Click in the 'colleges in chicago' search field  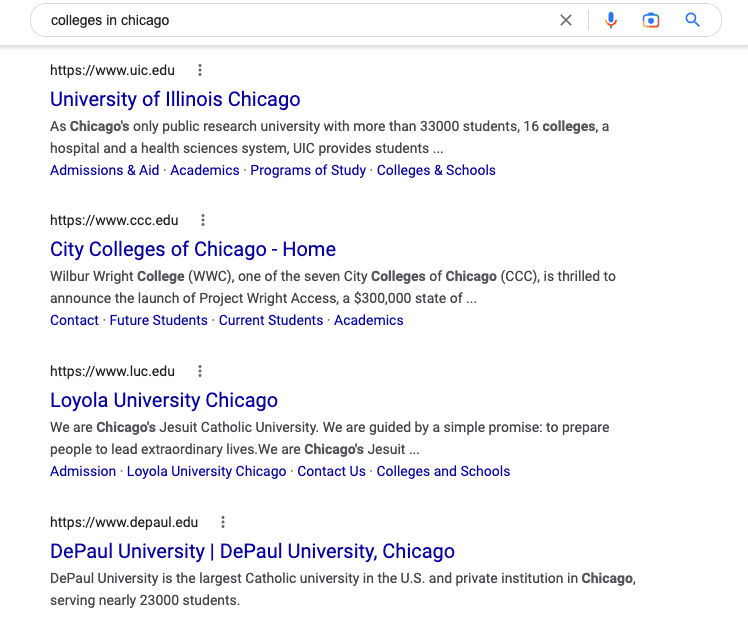[x=300, y=20]
